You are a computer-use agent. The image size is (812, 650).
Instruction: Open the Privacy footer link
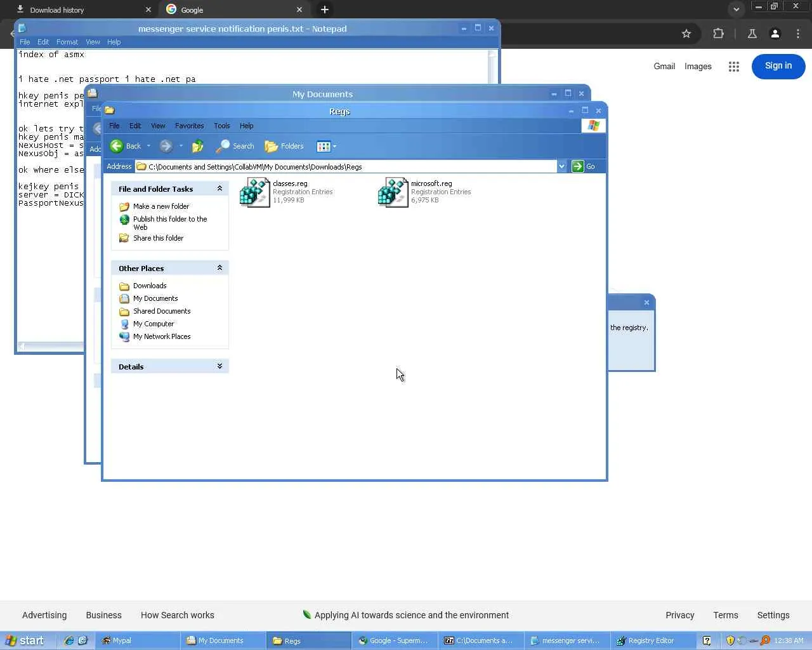[x=680, y=615]
